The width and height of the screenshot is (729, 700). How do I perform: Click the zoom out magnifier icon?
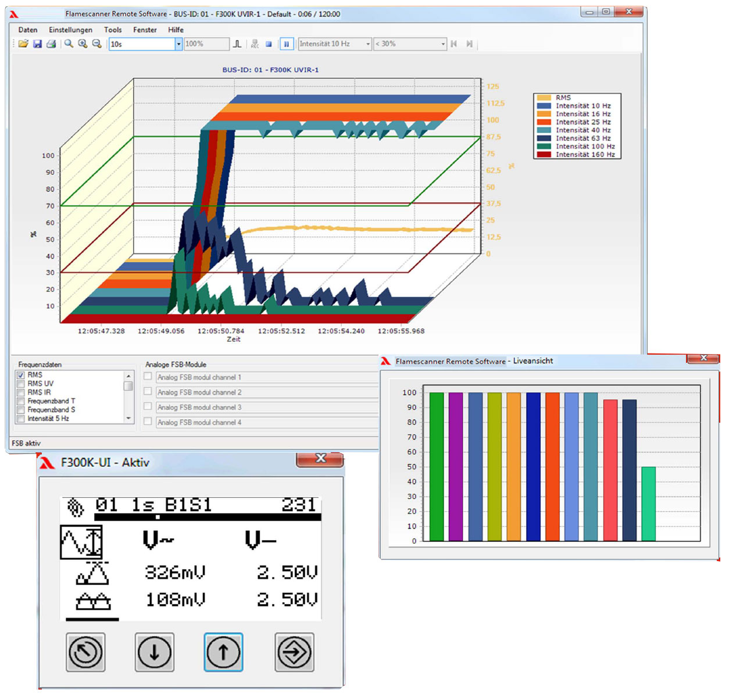click(x=97, y=44)
